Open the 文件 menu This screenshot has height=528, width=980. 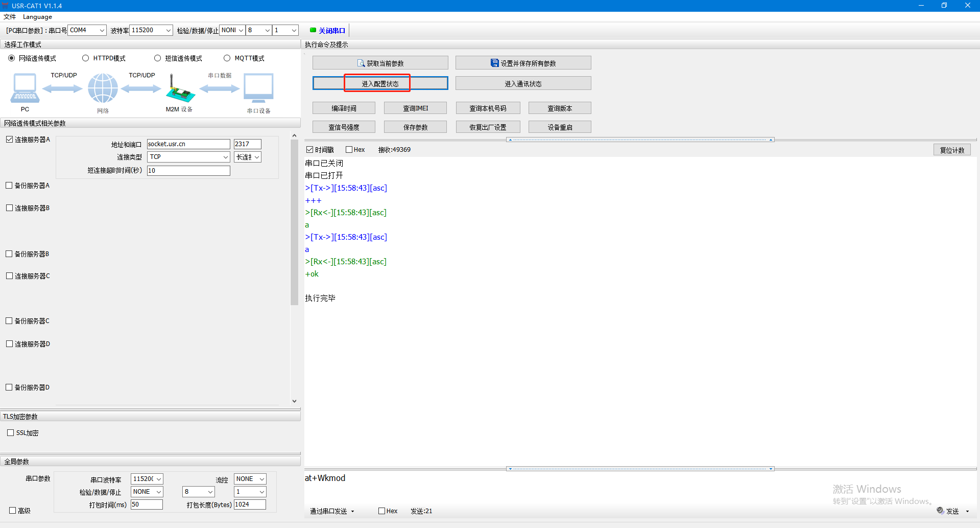(10, 17)
